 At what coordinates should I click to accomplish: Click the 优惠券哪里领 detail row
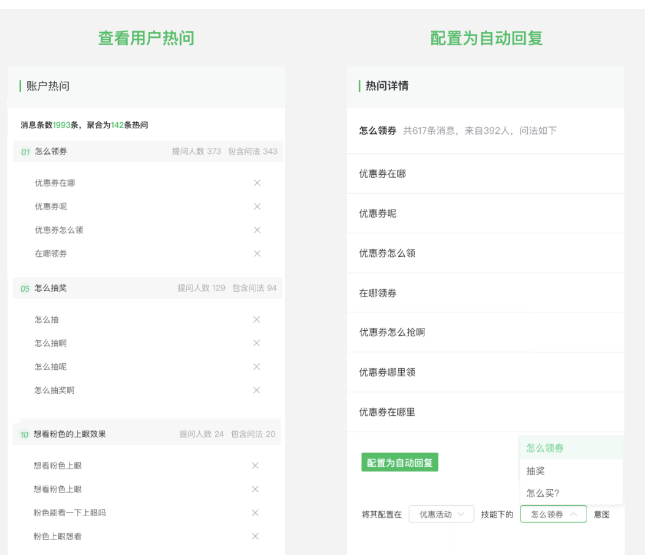(485, 372)
